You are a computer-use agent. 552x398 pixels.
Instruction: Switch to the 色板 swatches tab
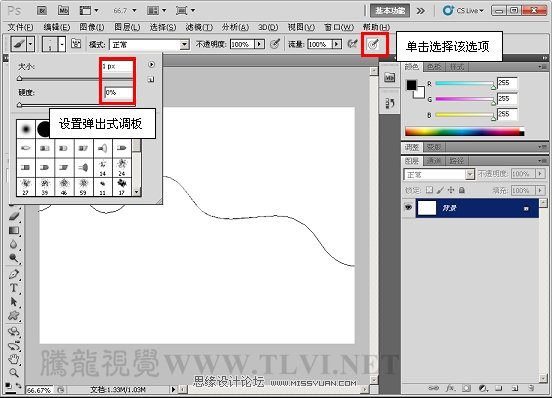[434, 67]
